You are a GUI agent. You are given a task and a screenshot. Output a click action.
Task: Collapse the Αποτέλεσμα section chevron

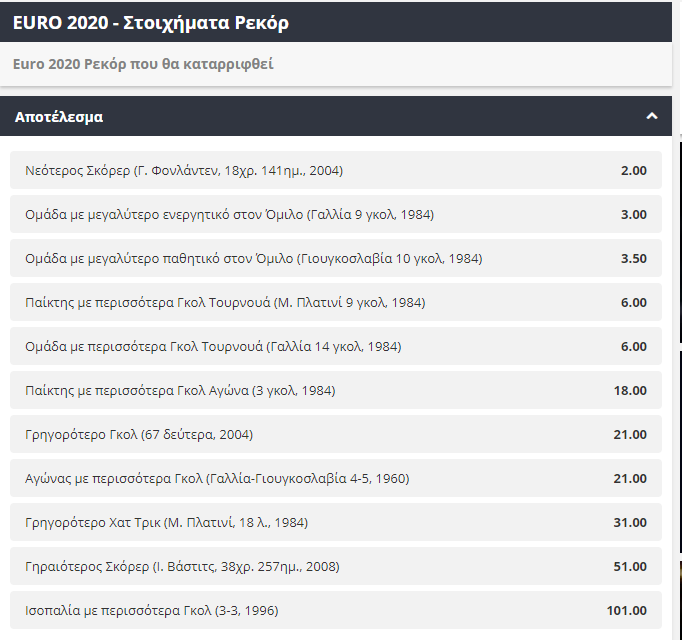(x=652, y=116)
